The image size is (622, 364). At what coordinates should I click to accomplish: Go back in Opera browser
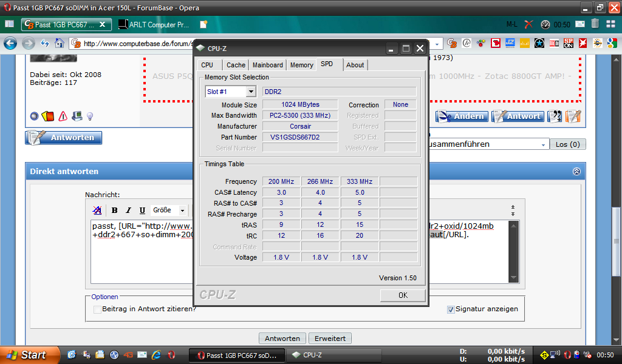[10, 43]
